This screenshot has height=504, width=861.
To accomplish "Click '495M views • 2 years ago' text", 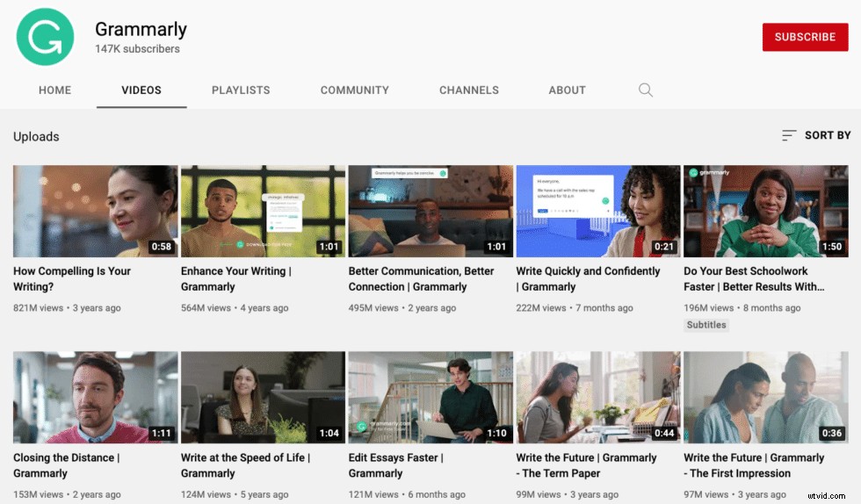I will point(402,308).
